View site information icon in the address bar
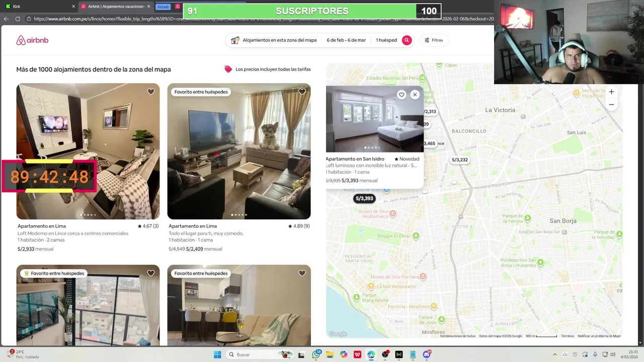The height and width of the screenshot is (362, 644). (x=29, y=19)
